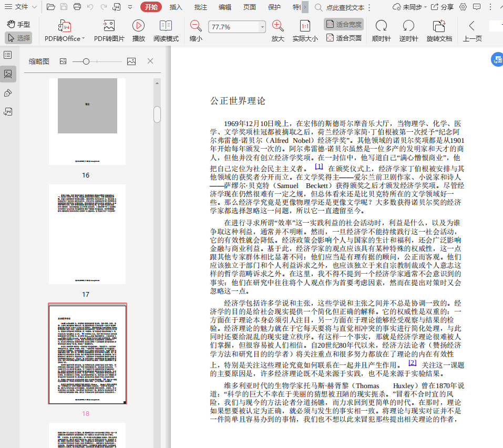Expand the zoom percentage 77.7% dropdown
This screenshot has height=448, width=503.
pyautogui.click(x=263, y=27)
